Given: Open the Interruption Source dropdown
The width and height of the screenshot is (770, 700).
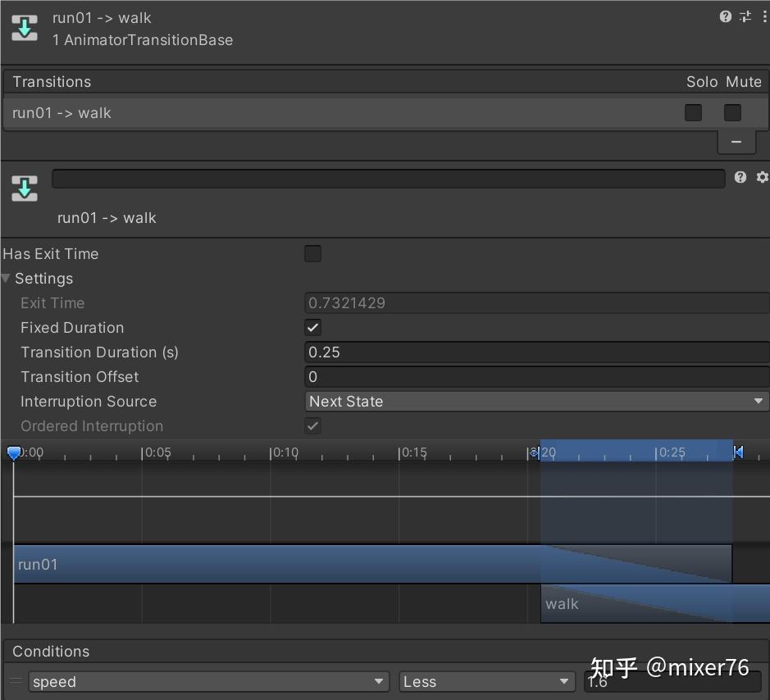Looking at the screenshot, I should 536,401.
